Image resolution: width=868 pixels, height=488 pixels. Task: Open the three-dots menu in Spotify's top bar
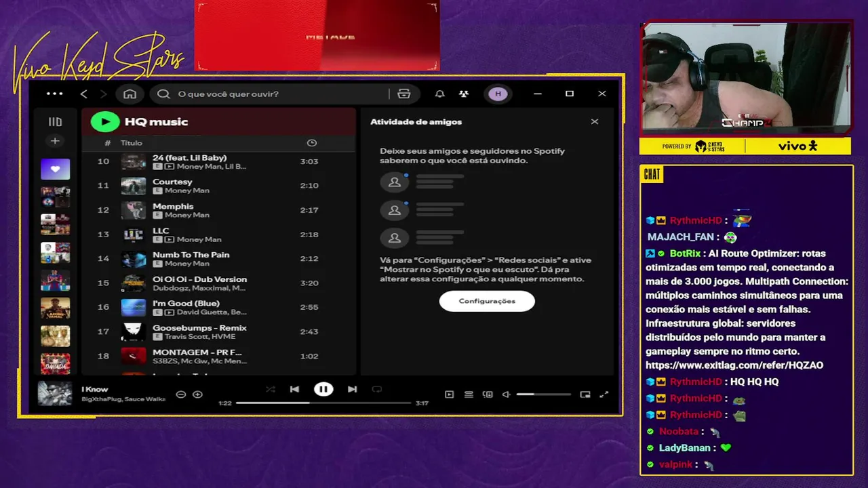[54, 94]
